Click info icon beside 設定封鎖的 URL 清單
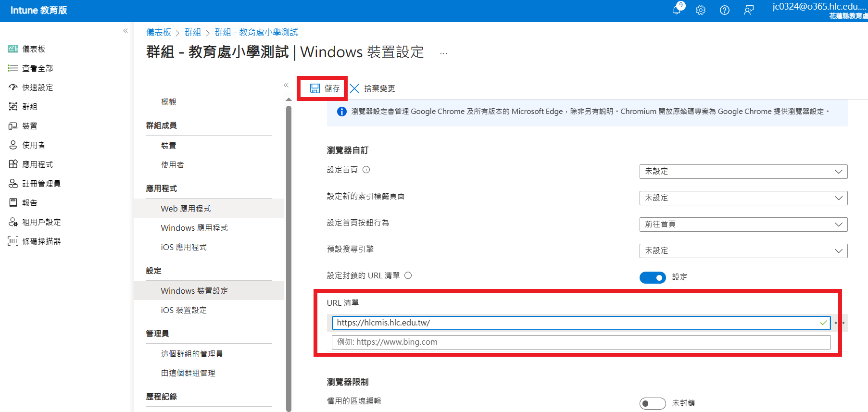This screenshot has width=868, height=412. pyautogui.click(x=408, y=275)
